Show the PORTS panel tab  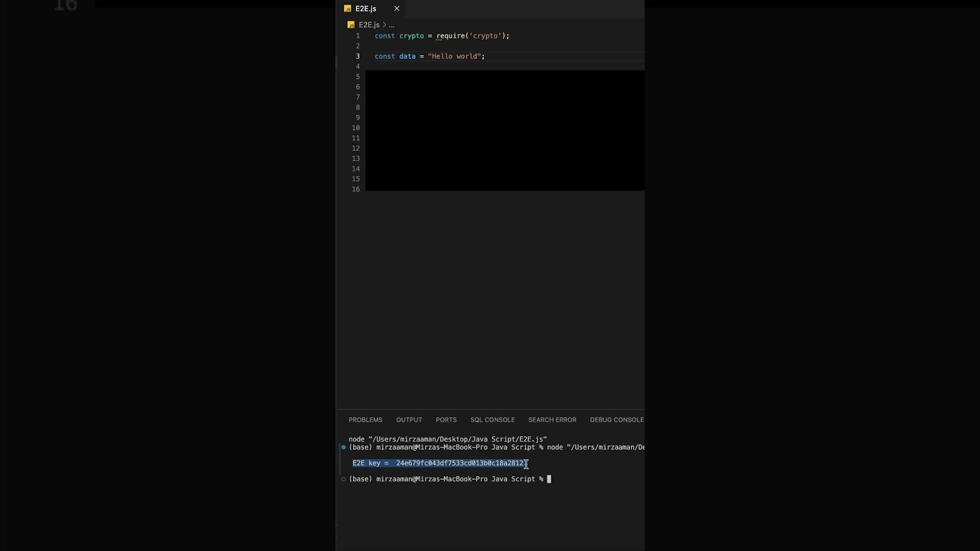(446, 419)
